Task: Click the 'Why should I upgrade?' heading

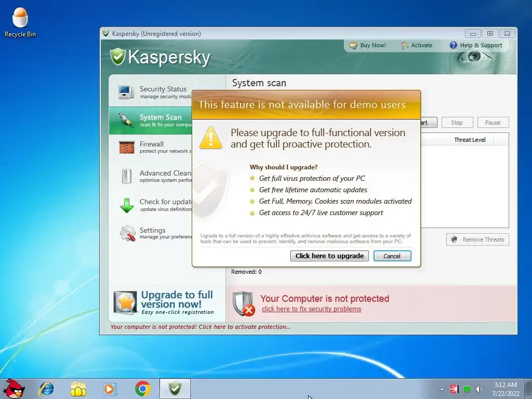Action: [x=284, y=167]
